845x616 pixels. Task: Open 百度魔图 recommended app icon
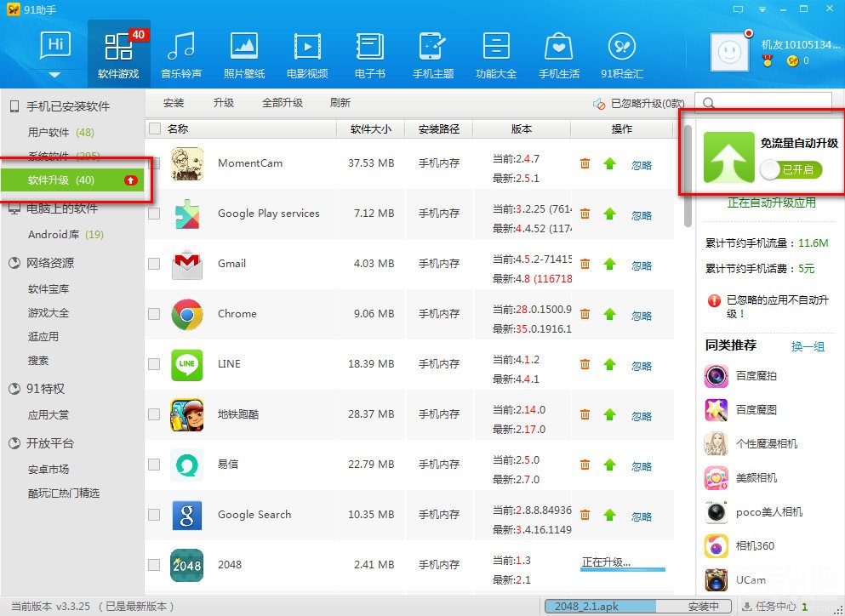717,409
